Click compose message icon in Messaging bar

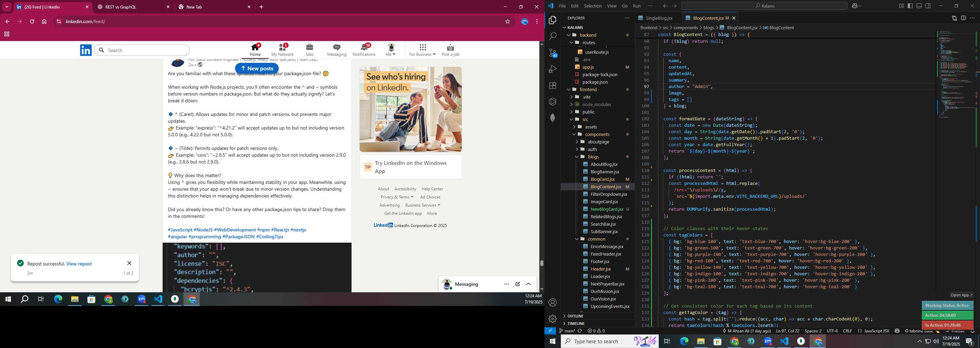click(518, 284)
